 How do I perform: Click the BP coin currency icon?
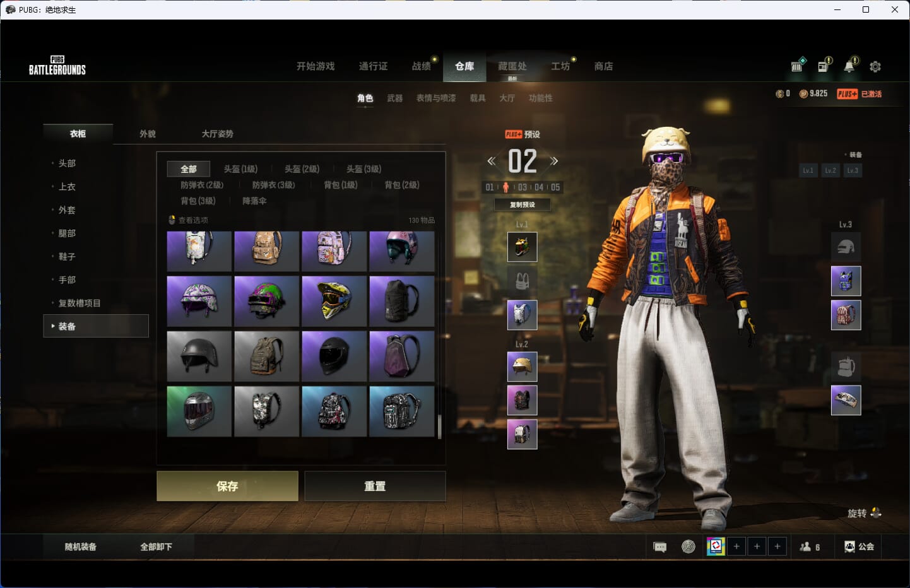(803, 94)
